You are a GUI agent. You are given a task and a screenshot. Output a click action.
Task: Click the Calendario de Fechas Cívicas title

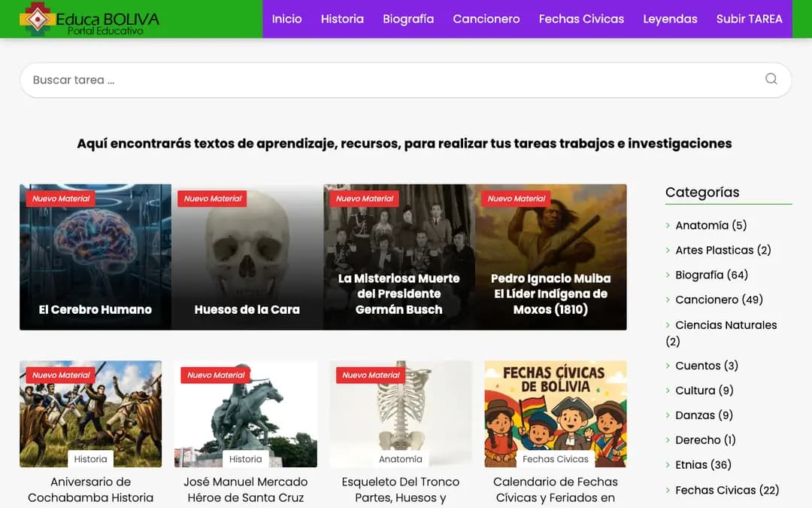tap(555, 489)
